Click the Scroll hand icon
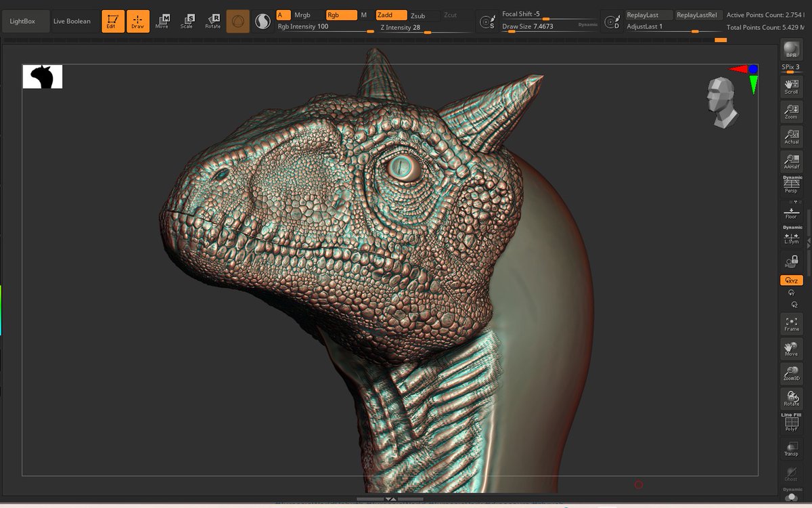Screen dimensions: 812x508 pyautogui.click(x=791, y=85)
